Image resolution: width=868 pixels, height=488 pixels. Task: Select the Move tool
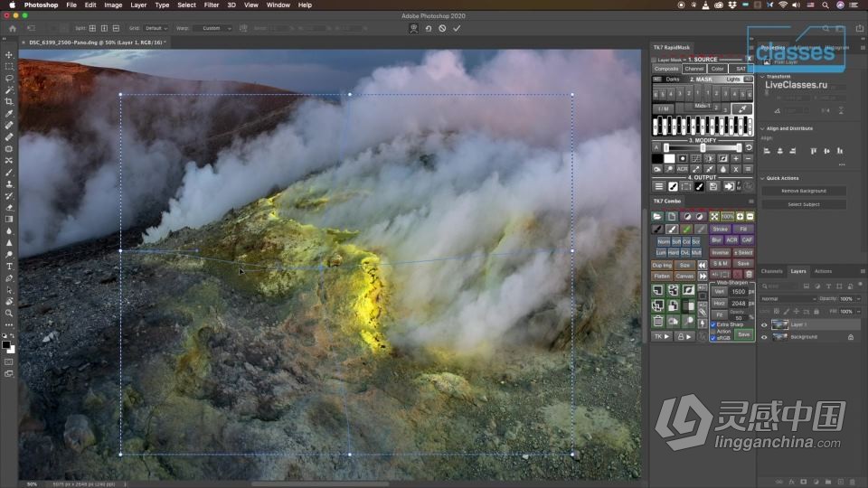tap(9, 54)
